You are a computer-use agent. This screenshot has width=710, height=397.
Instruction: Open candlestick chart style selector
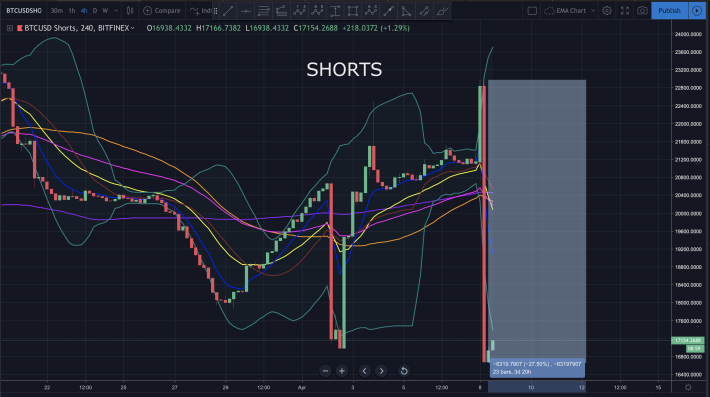coord(130,10)
